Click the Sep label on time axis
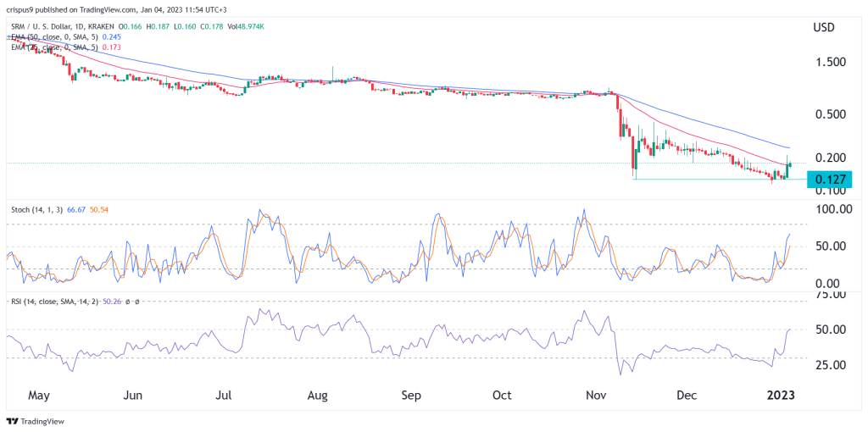This screenshot has width=868, height=432. tap(411, 396)
